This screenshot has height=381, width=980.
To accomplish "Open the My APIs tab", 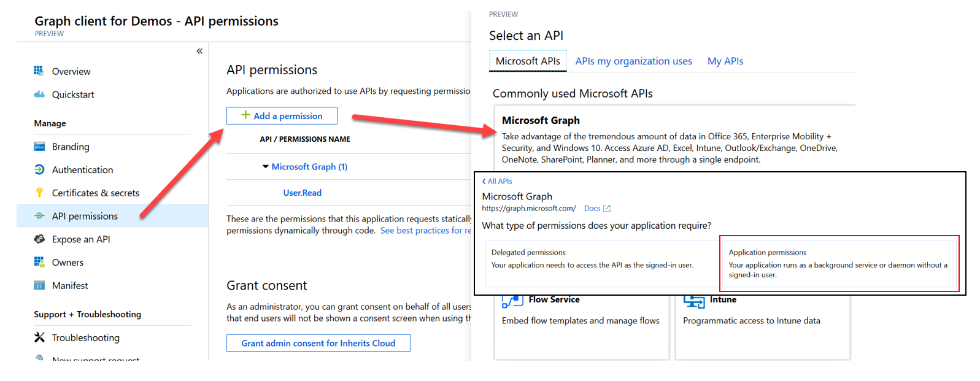I will 725,61.
